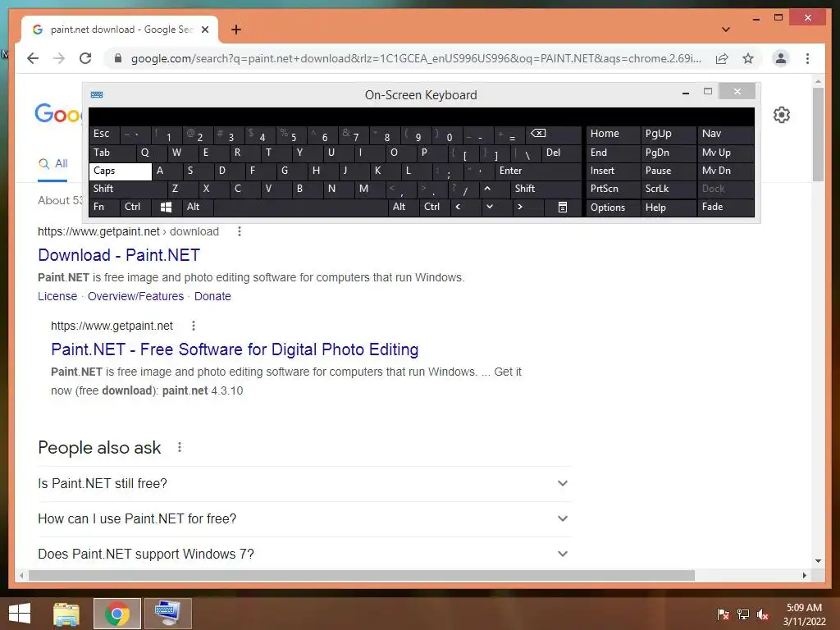The image size is (840, 630).
Task: Open the tab search chevron in Chrome title bar
Action: [726, 30]
